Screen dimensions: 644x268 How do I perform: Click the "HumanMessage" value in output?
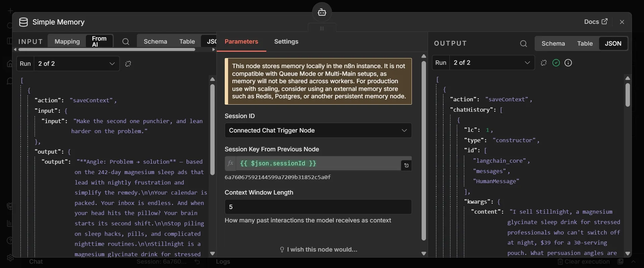496,181
